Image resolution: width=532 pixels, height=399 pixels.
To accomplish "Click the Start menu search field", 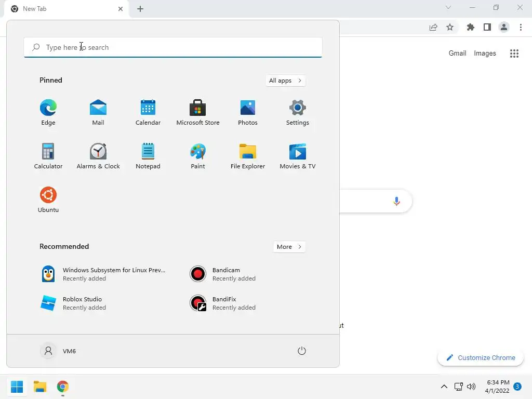I will [173, 47].
